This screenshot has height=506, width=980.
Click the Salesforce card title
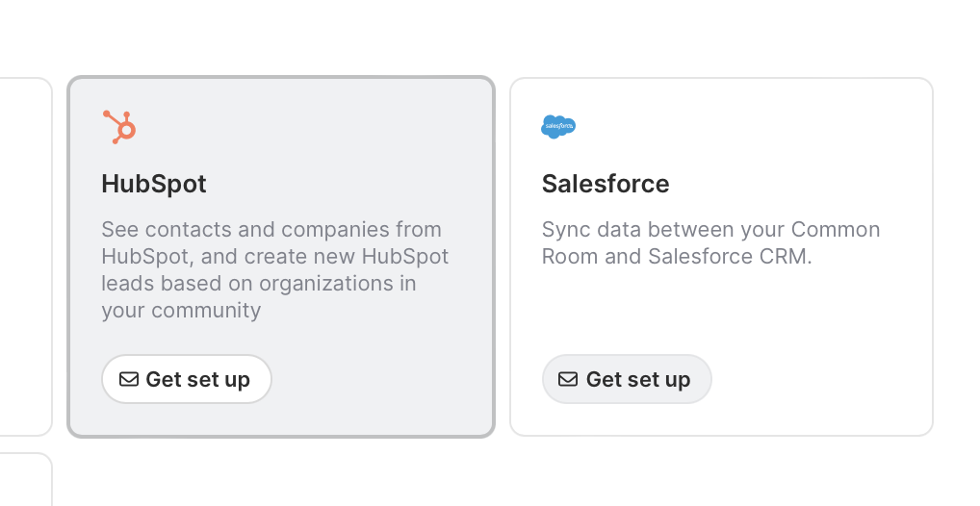(x=606, y=184)
